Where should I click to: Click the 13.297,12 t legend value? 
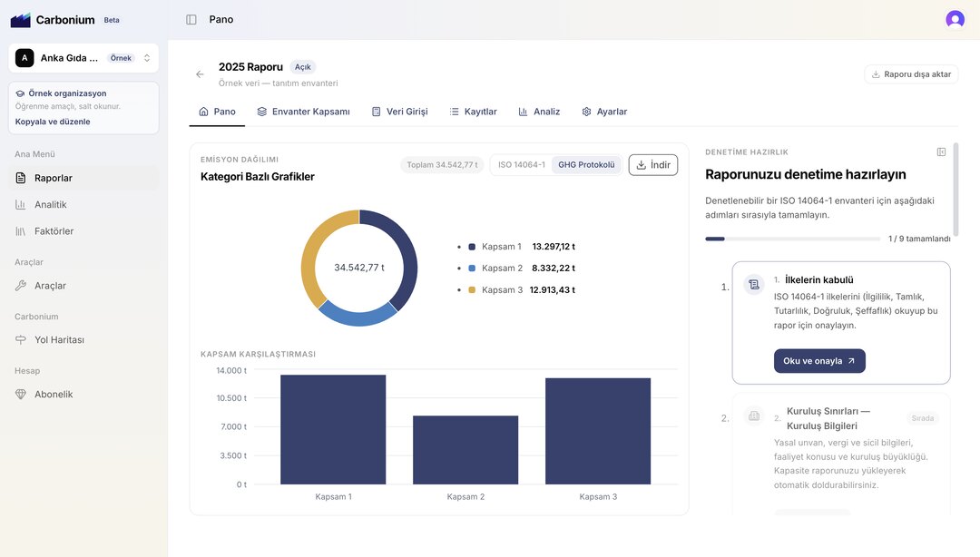tap(554, 247)
